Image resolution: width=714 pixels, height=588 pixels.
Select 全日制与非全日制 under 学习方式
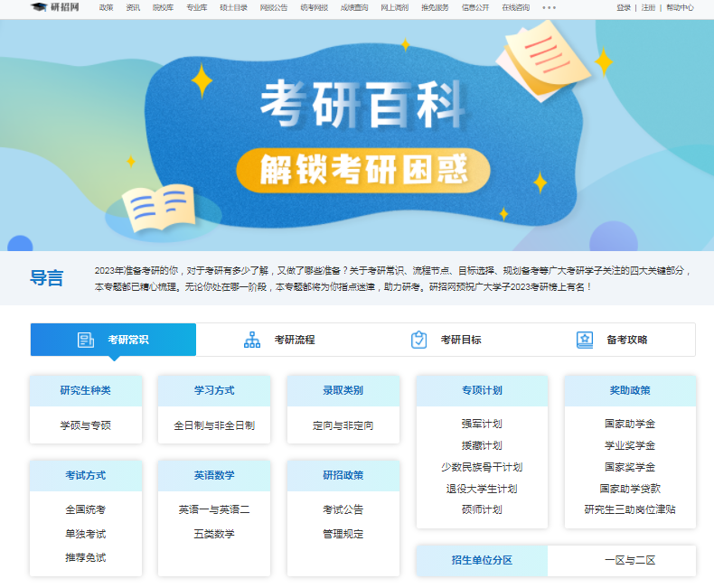pos(214,425)
